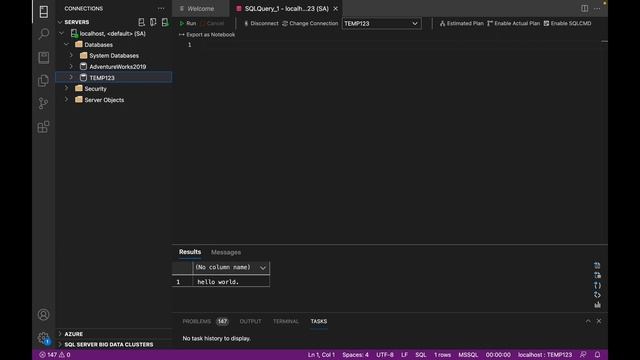Select the TEMP123 database row
The height and width of the screenshot is (360, 640).
click(x=114, y=78)
